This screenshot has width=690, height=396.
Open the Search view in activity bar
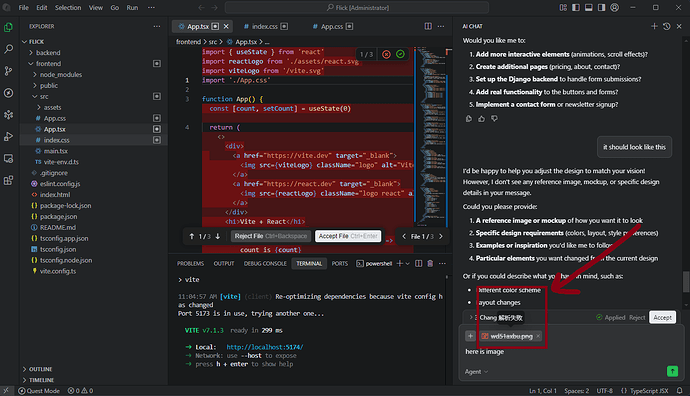pos(8,49)
